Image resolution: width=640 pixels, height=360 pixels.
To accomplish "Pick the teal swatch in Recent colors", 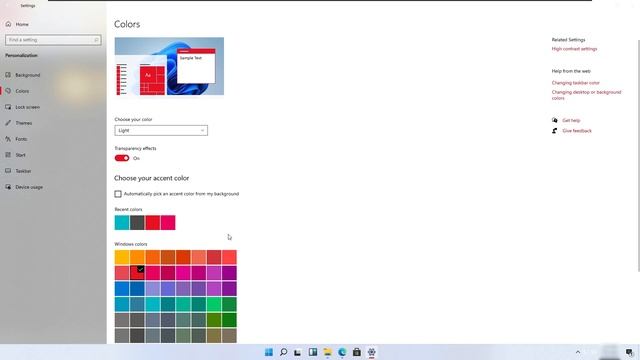I will click(122, 222).
